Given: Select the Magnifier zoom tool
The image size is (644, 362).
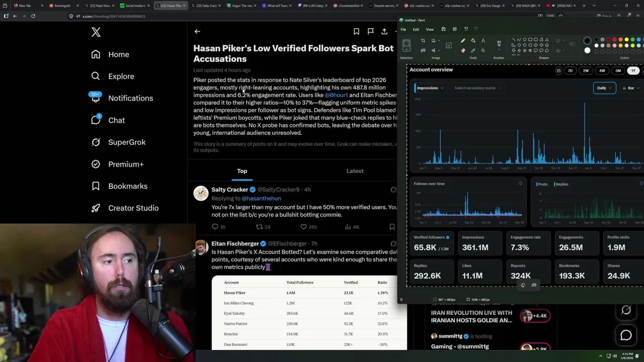Looking at the screenshot, I should (483, 50).
